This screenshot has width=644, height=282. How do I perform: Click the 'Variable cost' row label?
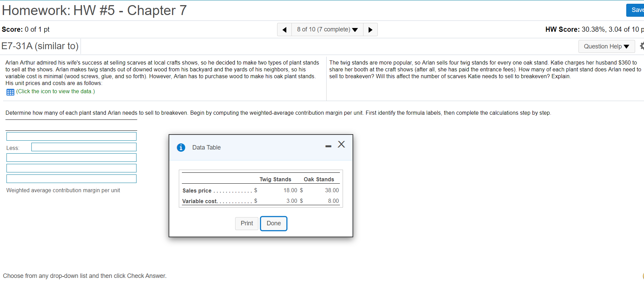coord(200,201)
